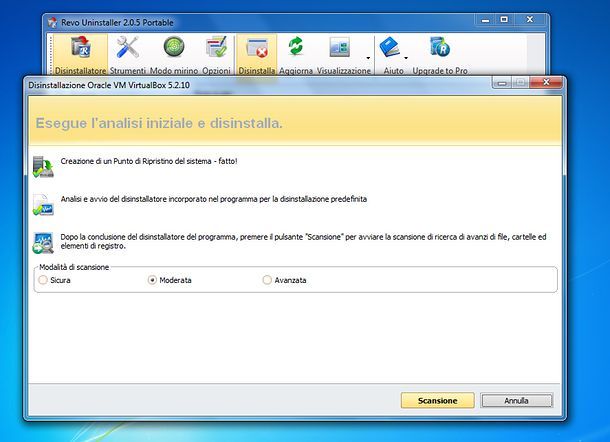Close the Revo Uninstaller main window
This screenshot has height=442, width=610.
coord(529,19)
